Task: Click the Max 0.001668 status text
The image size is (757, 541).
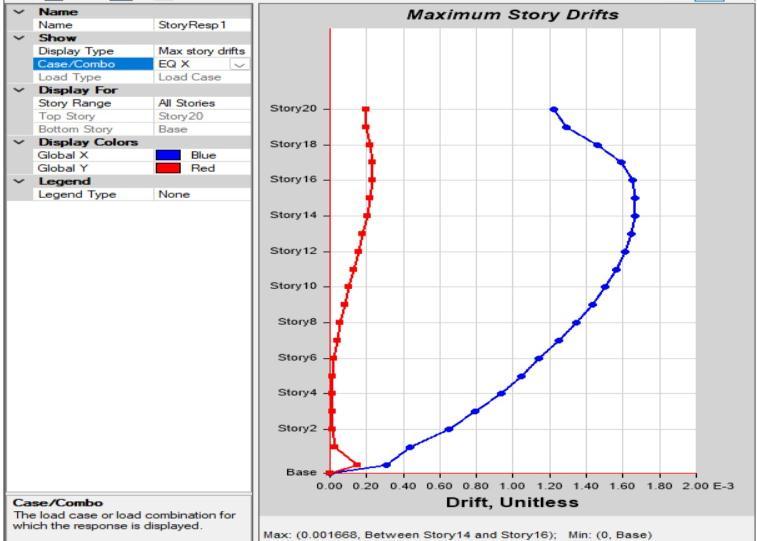Action: point(409,535)
